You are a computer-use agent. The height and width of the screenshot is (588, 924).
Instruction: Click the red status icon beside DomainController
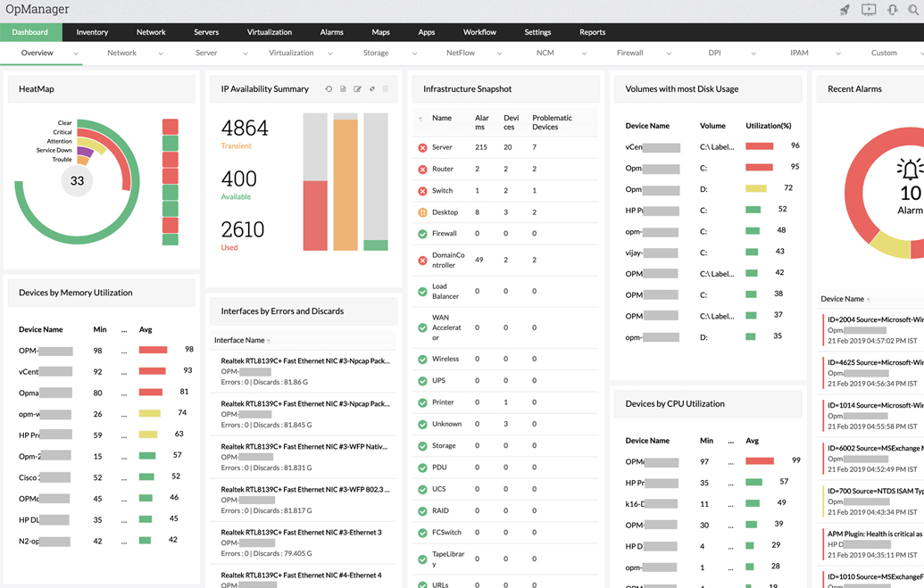click(422, 261)
